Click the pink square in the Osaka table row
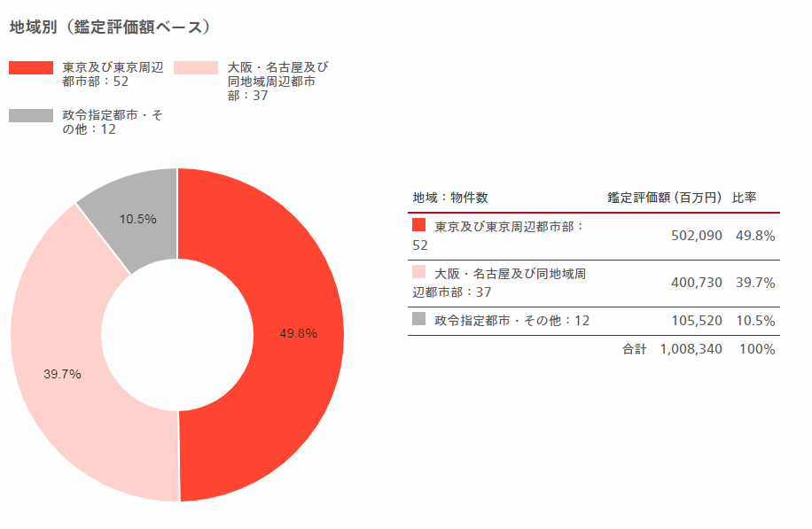The image size is (812, 529). [418, 272]
